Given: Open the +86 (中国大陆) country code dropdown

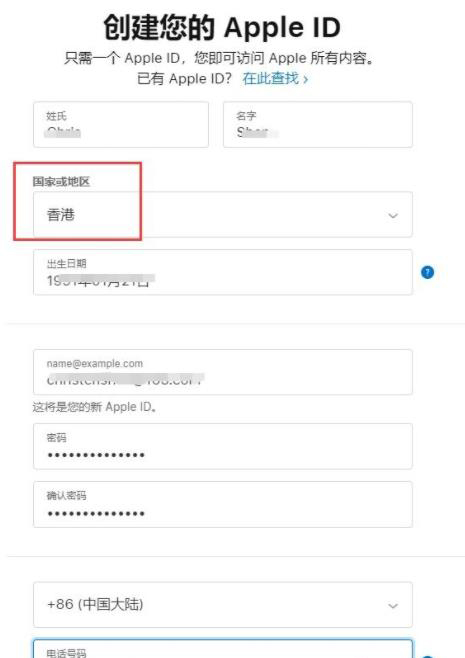Looking at the screenshot, I should point(223,605).
